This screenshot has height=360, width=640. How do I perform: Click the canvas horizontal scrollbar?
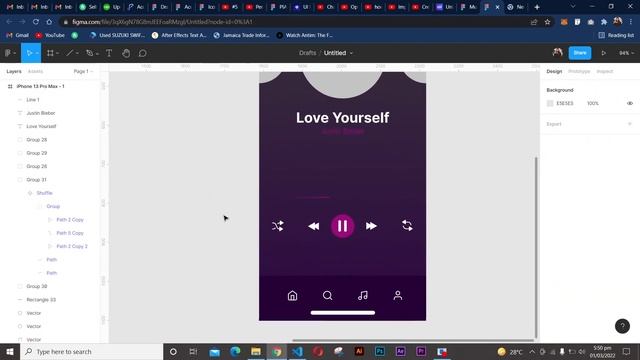point(413,340)
